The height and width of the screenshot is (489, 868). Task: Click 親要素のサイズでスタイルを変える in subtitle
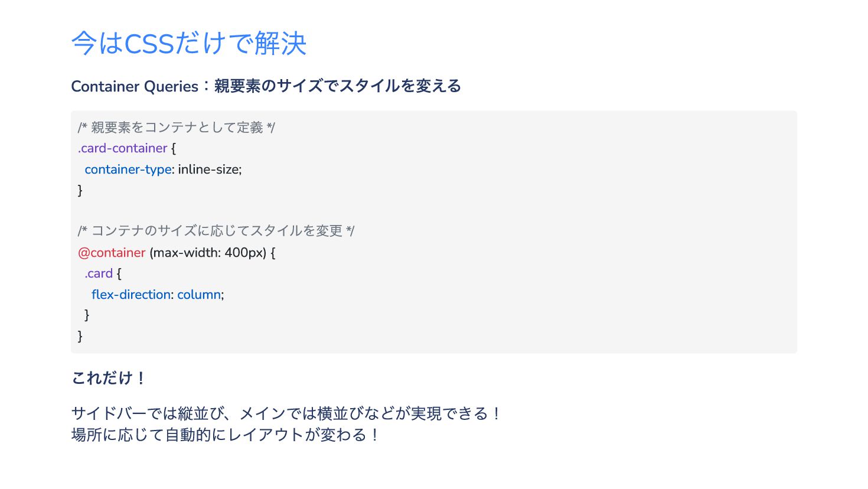click(337, 86)
